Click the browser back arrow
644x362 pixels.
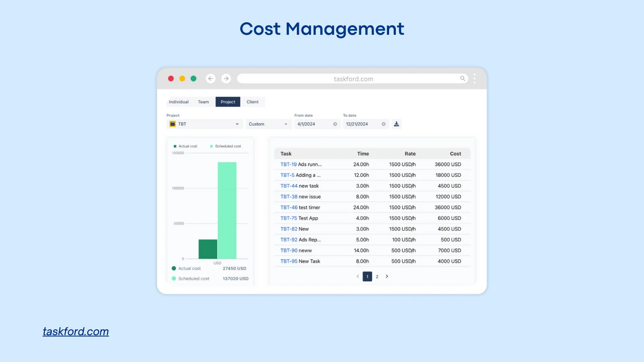pos(211,79)
